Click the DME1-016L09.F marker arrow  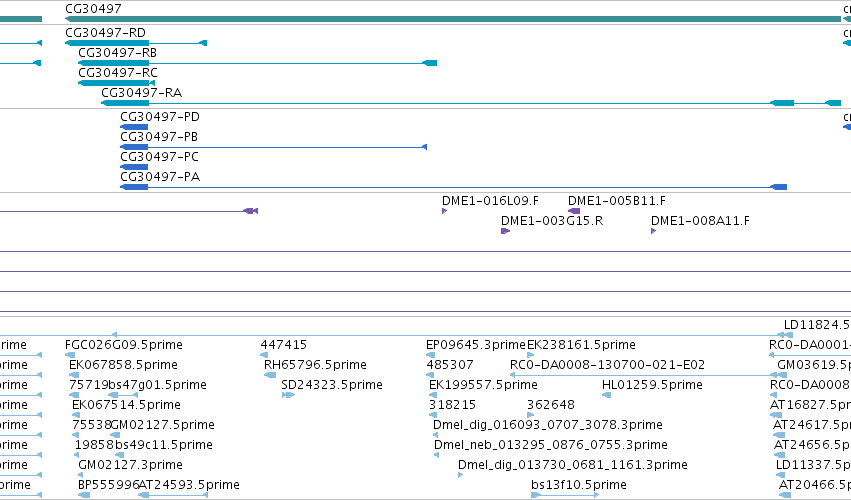click(444, 211)
